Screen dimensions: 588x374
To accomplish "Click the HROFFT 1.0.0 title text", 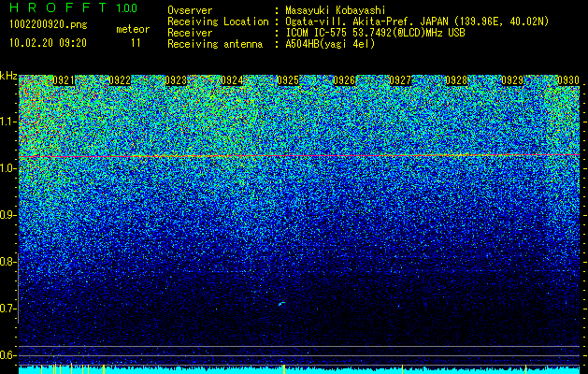I will pyautogui.click(x=73, y=7).
